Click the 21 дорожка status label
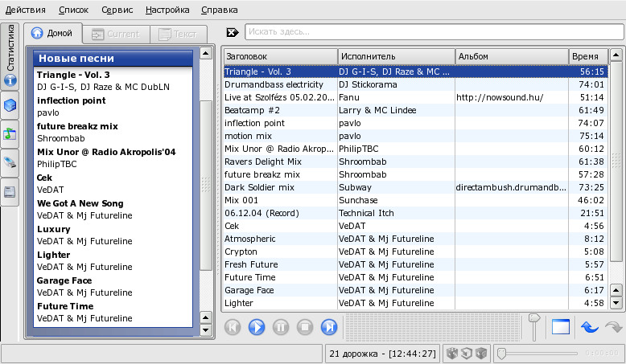The image size is (626, 364). click(382, 354)
